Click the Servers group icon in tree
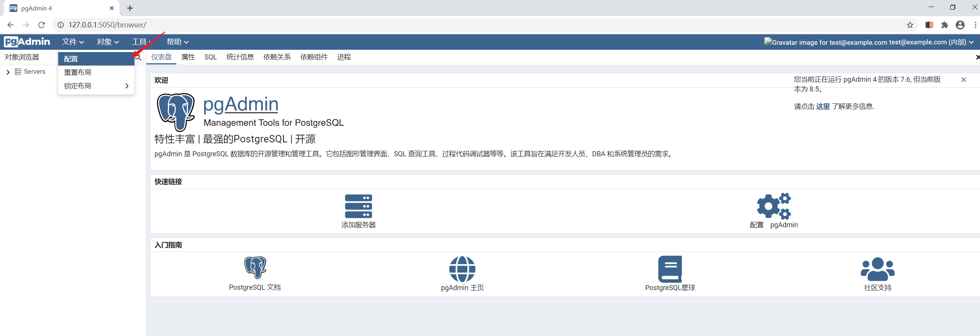The height and width of the screenshot is (336, 980). pos(18,72)
